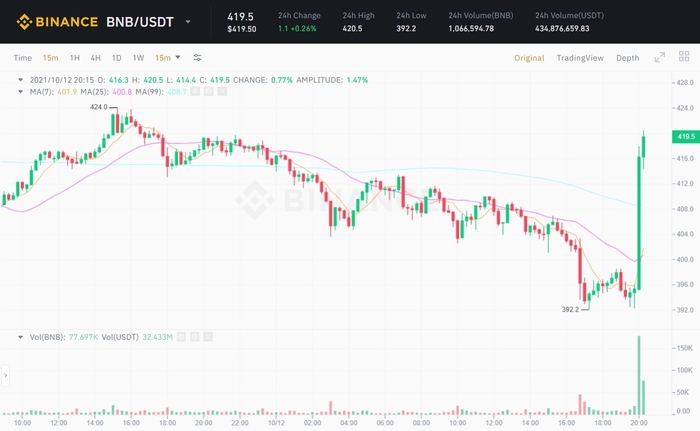Select the Original chart view
This screenshot has width=700, height=431.
point(529,58)
